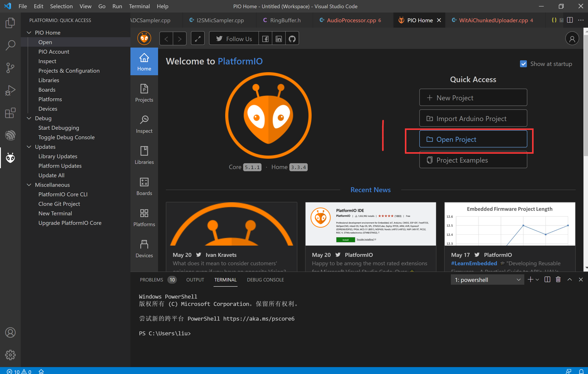
Task: Open the Search view in the activity bar
Action: 10,45
